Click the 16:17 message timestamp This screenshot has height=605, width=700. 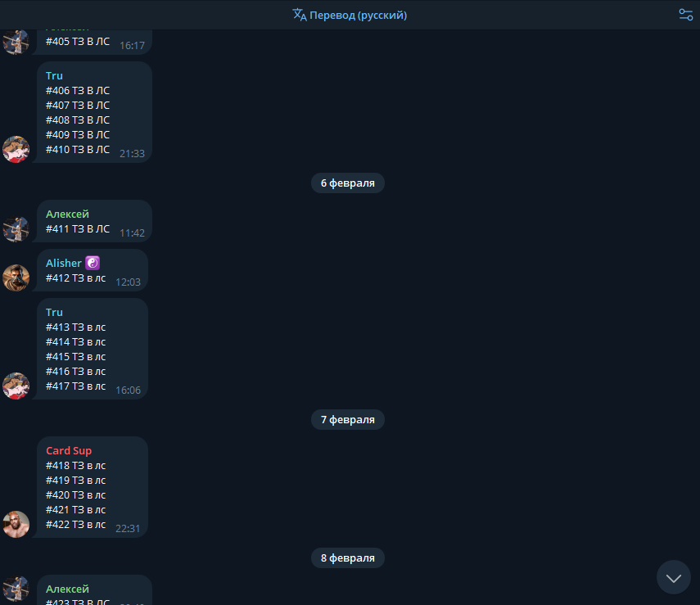point(132,46)
